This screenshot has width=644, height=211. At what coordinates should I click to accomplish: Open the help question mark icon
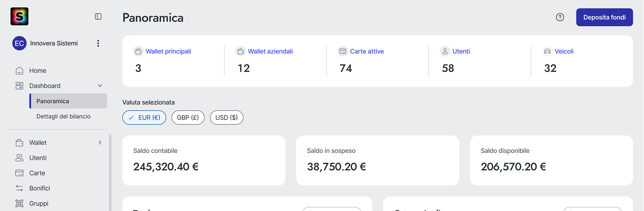[x=560, y=17]
